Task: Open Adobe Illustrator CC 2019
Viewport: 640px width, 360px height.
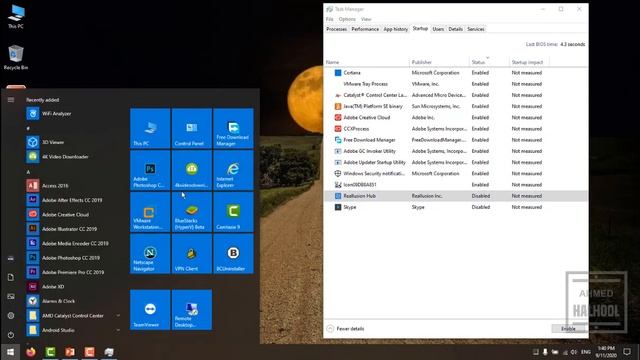Action: click(x=73, y=229)
